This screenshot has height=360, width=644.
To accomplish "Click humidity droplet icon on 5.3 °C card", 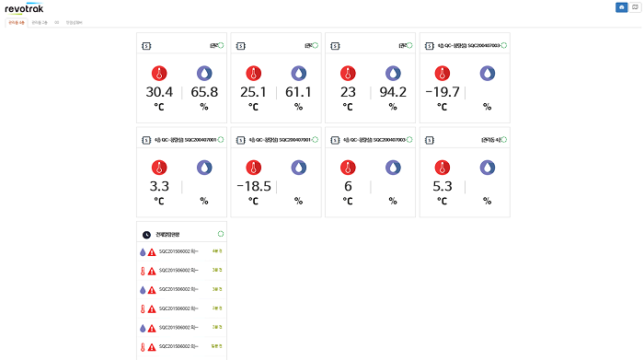I will pos(488,168).
